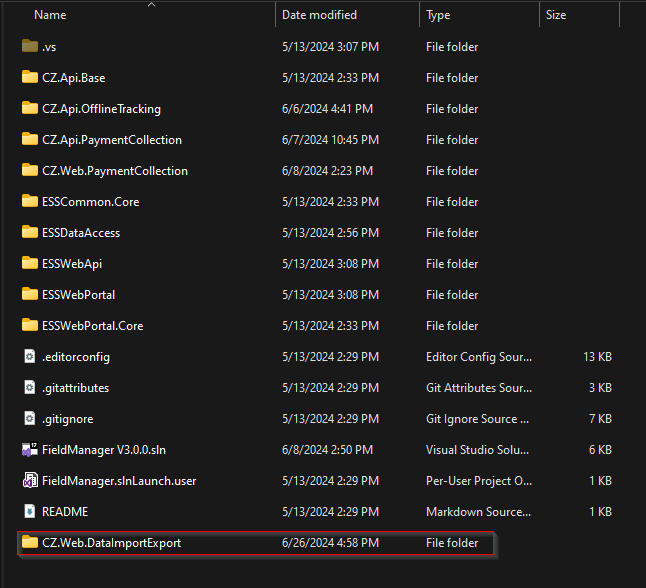Click the 5/13/2024 2:56 PM date
The width and height of the screenshot is (646, 588).
[330, 233]
